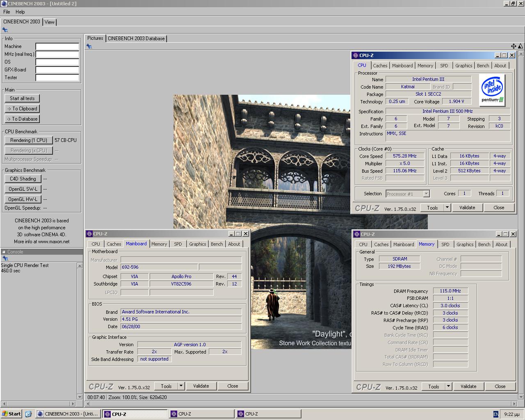
Task: Click Tools button in CPU-Z CPU window
Action: [x=432, y=208]
